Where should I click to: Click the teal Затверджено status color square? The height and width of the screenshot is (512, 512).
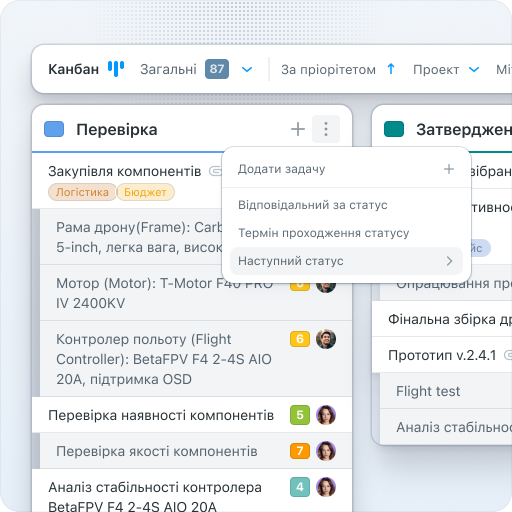[x=394, y=129]
